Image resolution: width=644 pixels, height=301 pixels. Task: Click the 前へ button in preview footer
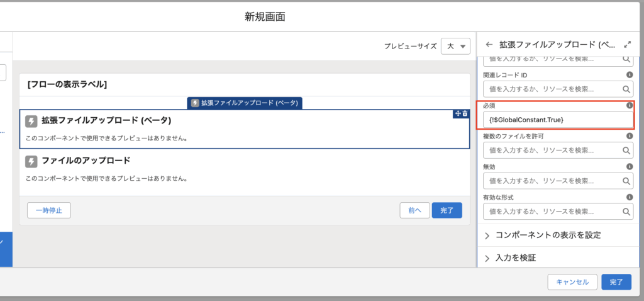point(414,210)
